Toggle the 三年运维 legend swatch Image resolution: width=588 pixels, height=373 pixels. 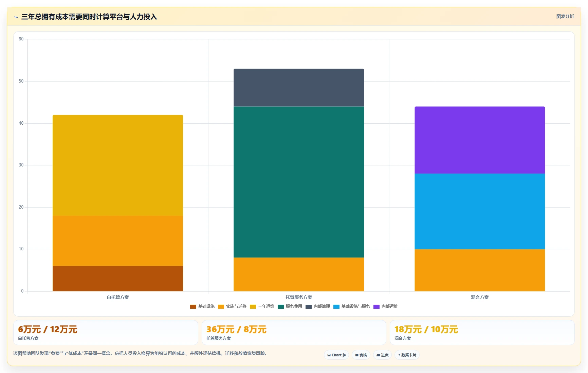point(253,307)
